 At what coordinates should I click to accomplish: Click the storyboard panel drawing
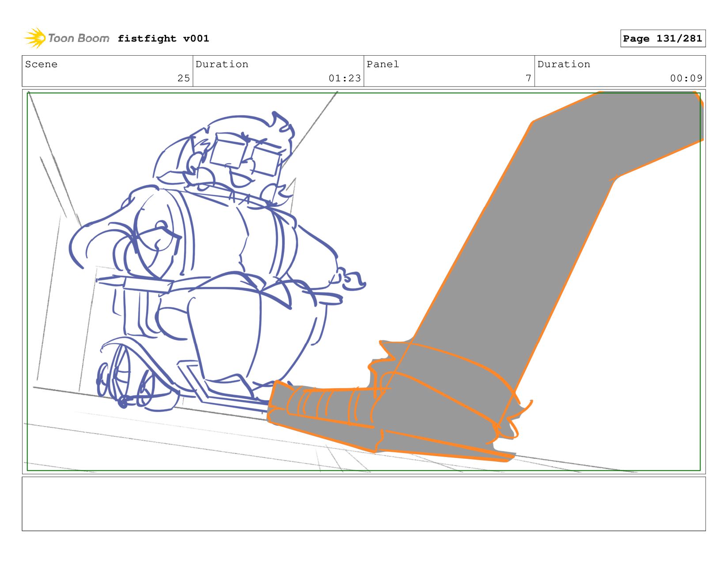364,282
